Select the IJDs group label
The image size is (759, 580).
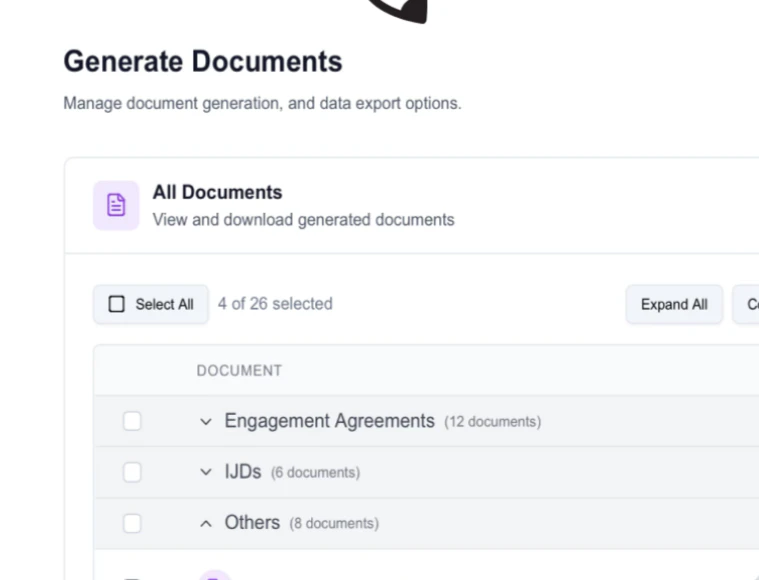point(243,471)
